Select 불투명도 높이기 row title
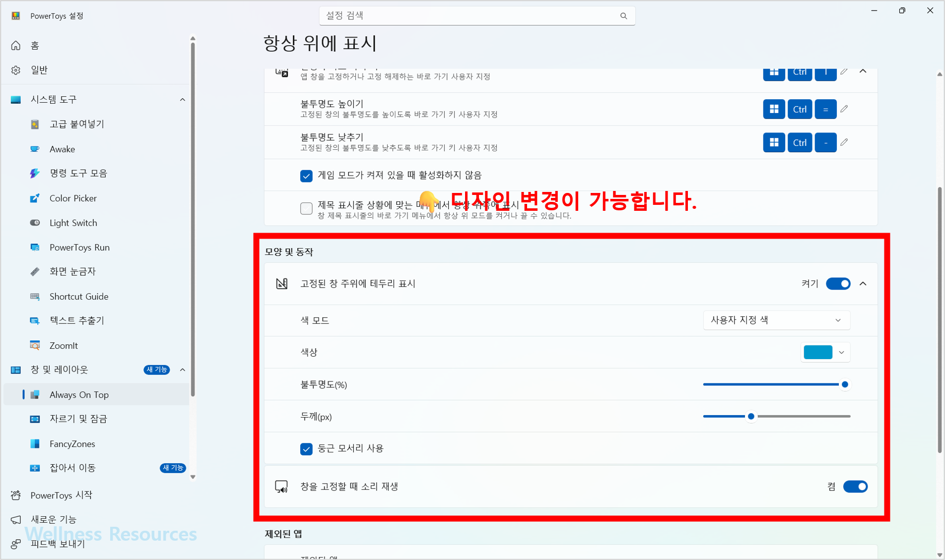Screen dimensions: 945x560 [332, 104]
